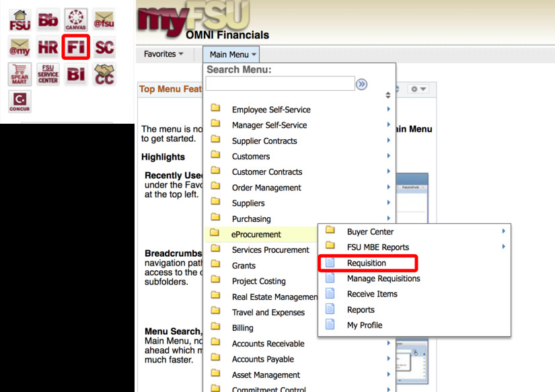
Task: Open the Reports link
Action: (361, 309)
